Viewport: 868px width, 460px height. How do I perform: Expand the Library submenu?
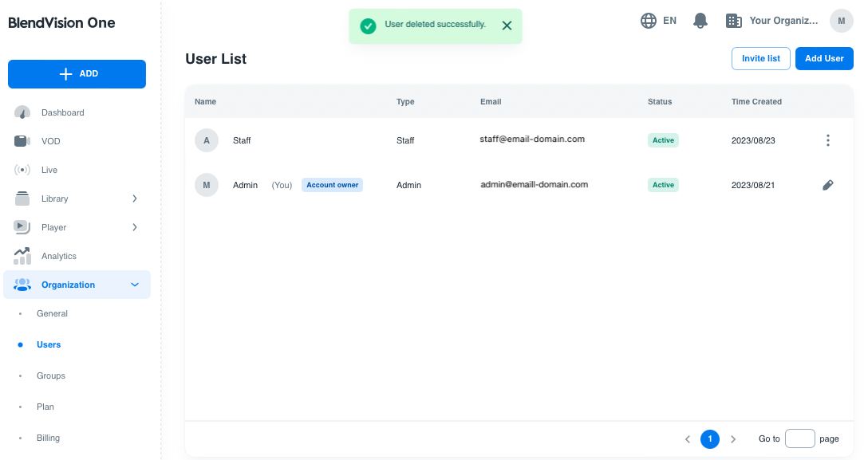pos(134,199)
